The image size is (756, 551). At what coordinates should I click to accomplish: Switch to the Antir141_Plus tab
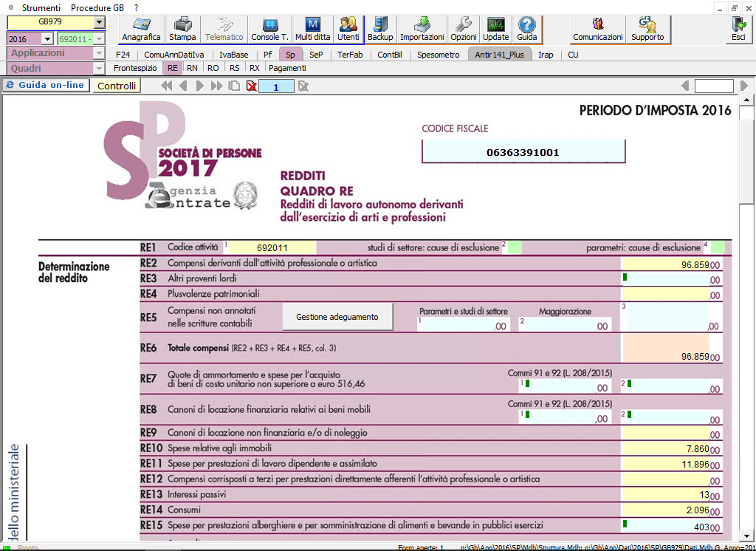[500, 55]
